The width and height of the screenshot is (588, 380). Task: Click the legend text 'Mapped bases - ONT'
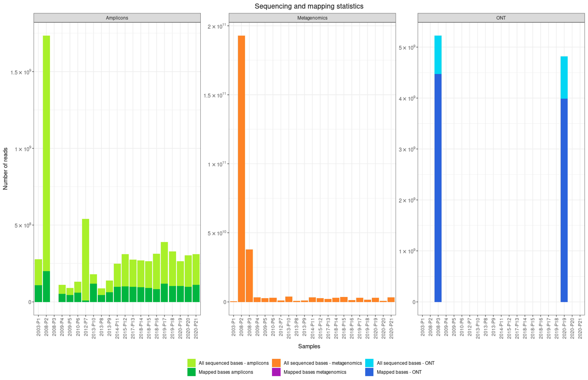pos(399,372)
